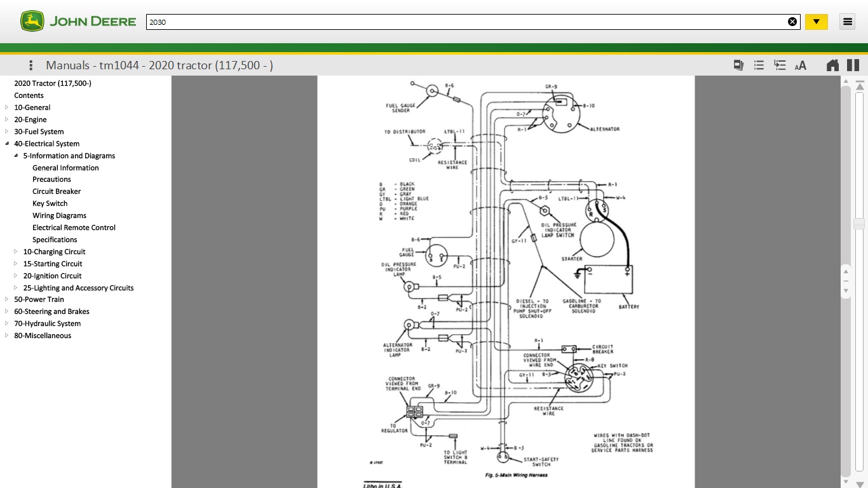This screenshot has height=488, width=868.
Task: Expand the 20-Ignition Circuit group
Action: point(16,276)
